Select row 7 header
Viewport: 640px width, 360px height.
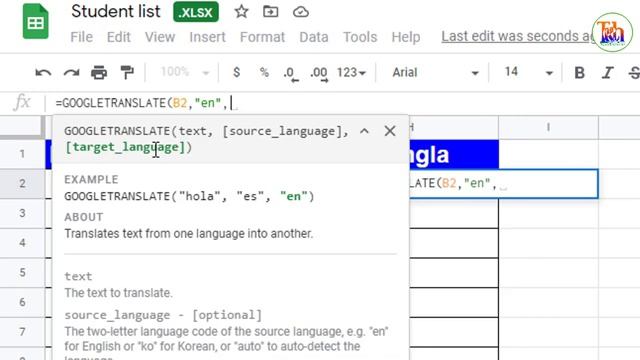pos(22,331)
